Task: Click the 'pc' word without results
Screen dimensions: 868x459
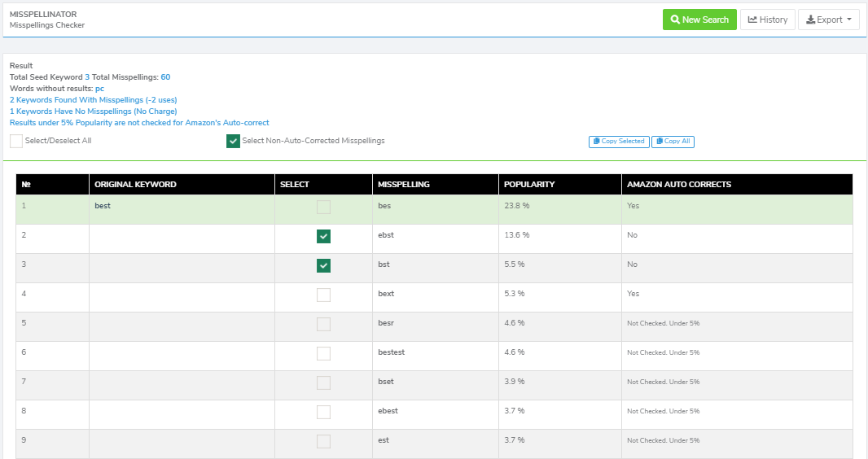Action: pyautogui.click(x=99, y=89)
